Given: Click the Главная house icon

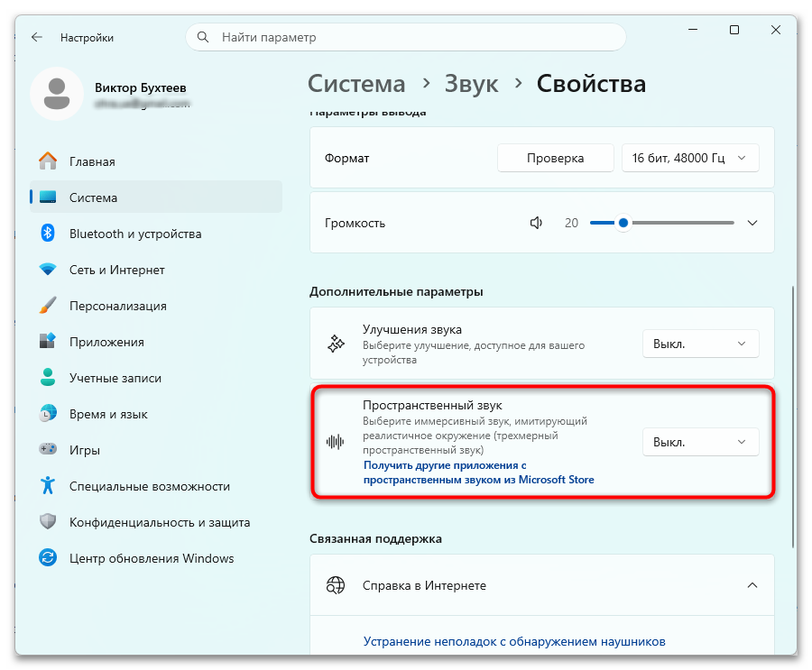Looking at the screenshot, I should (48, 161).
